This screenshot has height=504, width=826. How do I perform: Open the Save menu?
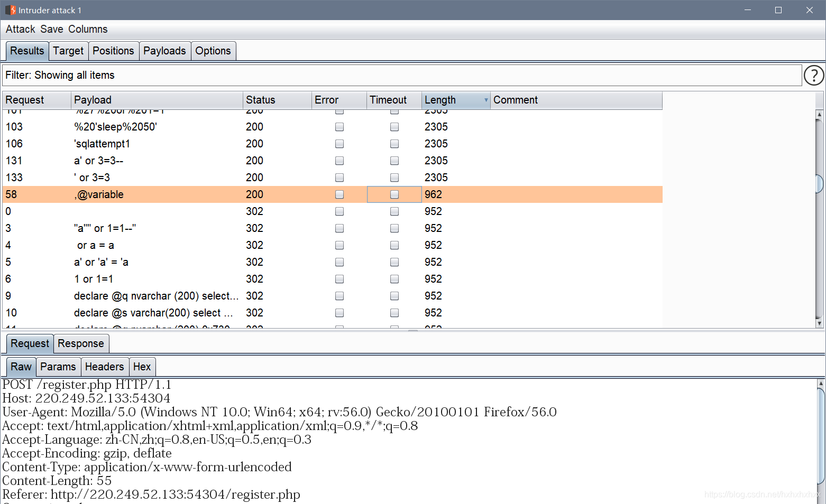tap(52, 29)
